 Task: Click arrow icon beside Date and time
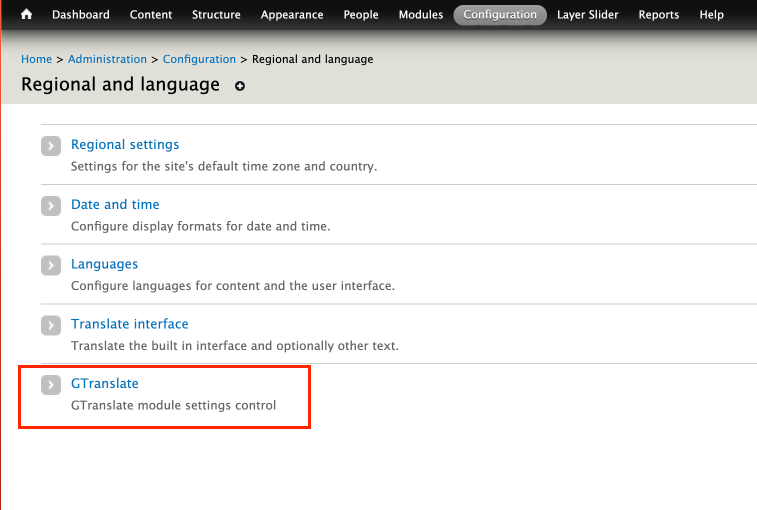click(51, 206)
